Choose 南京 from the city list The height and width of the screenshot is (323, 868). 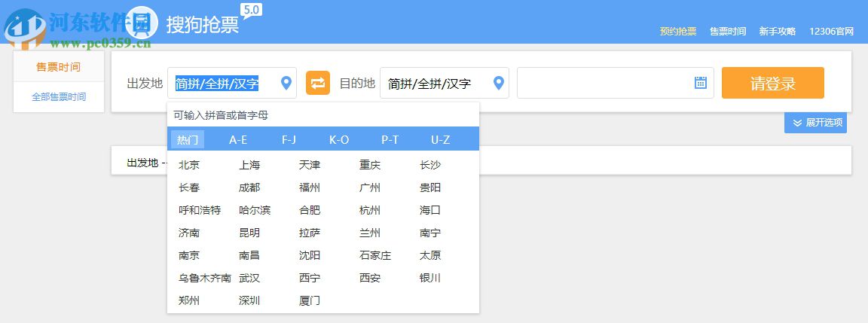(x=189, y=255)
